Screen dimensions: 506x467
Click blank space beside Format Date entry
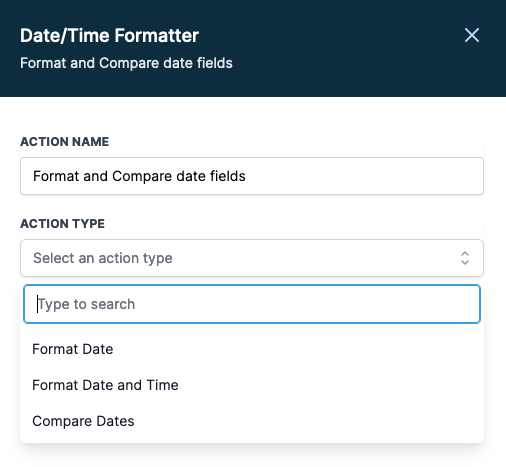click(x=297, y=349)
